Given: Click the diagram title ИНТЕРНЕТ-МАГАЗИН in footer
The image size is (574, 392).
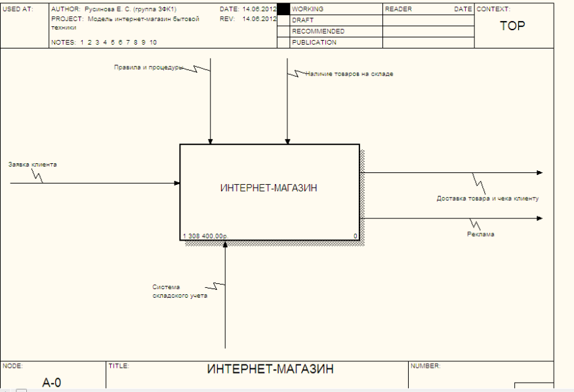Looking at the screenshot, I should 270,369.
